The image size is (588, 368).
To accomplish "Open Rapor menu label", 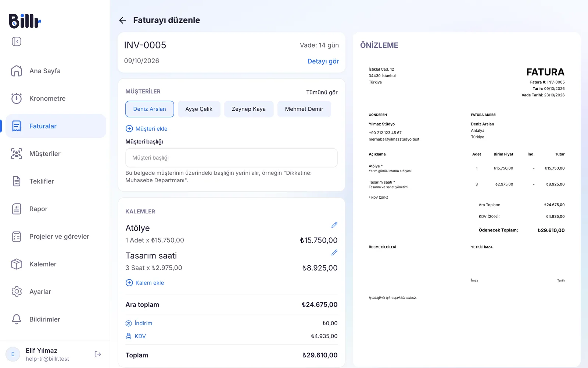I will (x=38, y=209).
